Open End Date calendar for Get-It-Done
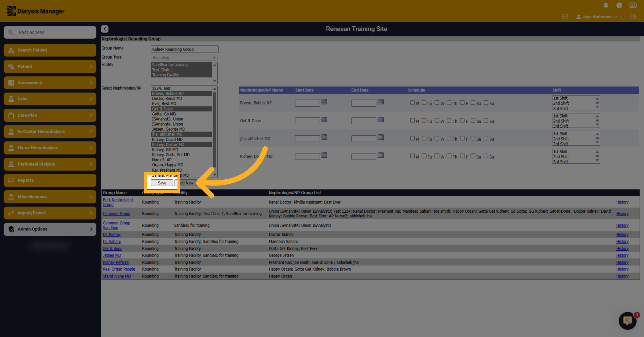The height and width of the screenshot is (337, 644). 380,120
